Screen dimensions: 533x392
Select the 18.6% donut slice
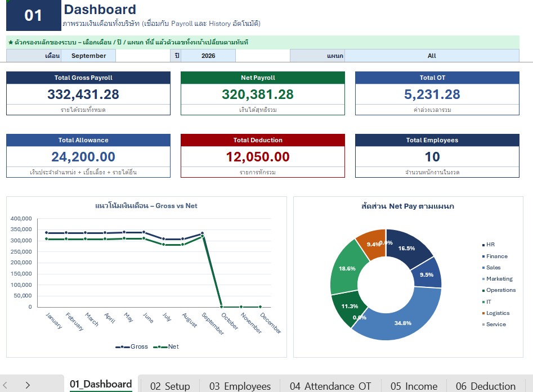pyautogui.click(x=347, y=268)
